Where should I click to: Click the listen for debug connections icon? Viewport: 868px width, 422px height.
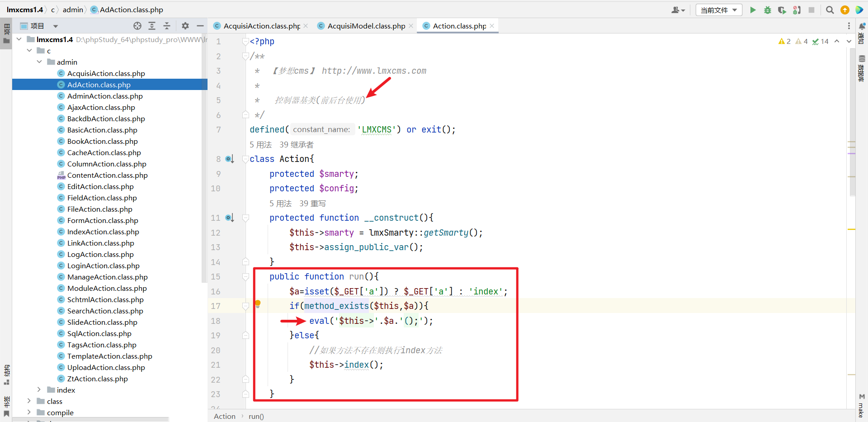point(797,10)
